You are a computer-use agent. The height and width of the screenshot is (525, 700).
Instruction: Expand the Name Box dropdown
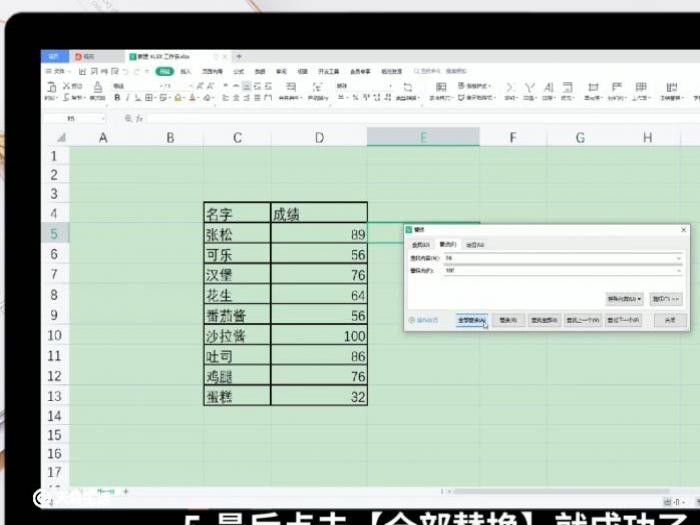pos(103,118)
